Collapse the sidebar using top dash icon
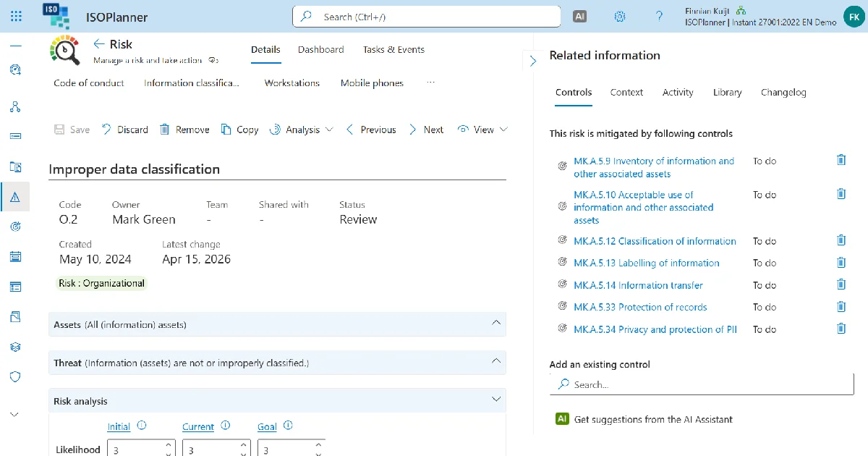This screenshot has width=868, height=456. [16, 45]
